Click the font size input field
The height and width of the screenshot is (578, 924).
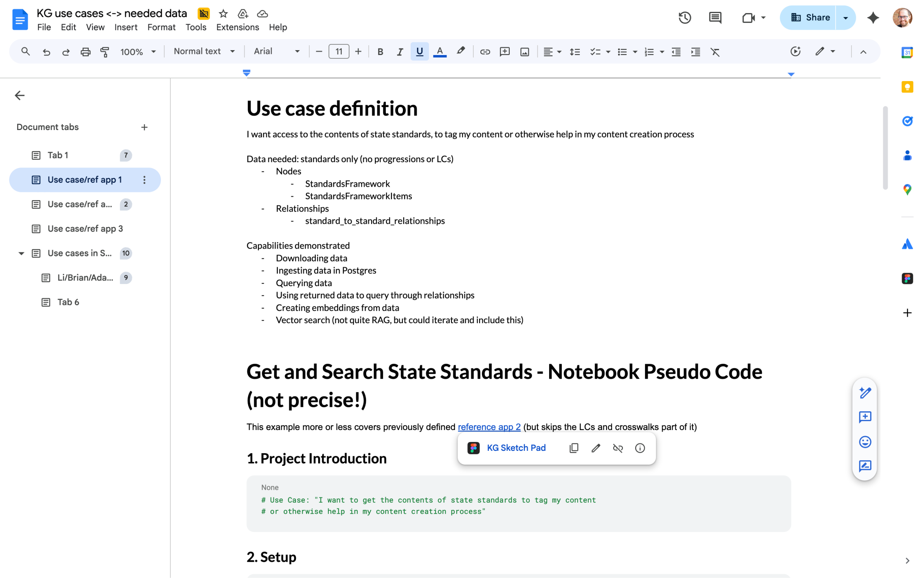click(339, 52)
